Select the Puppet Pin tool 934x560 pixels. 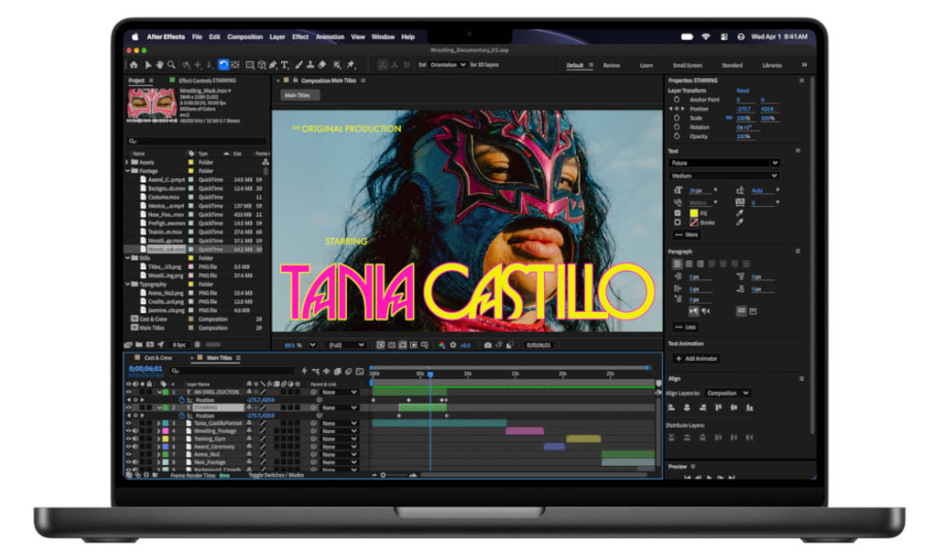click(x=351, y=65)
